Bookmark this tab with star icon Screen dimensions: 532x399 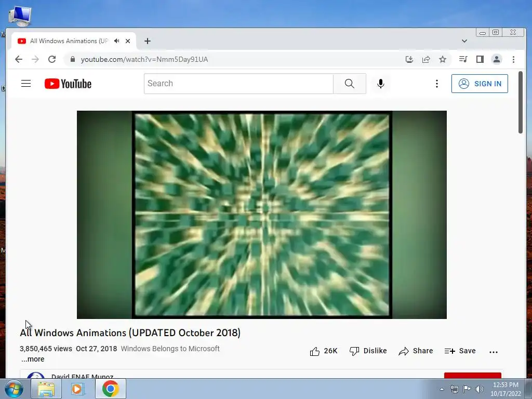[443, 59]
